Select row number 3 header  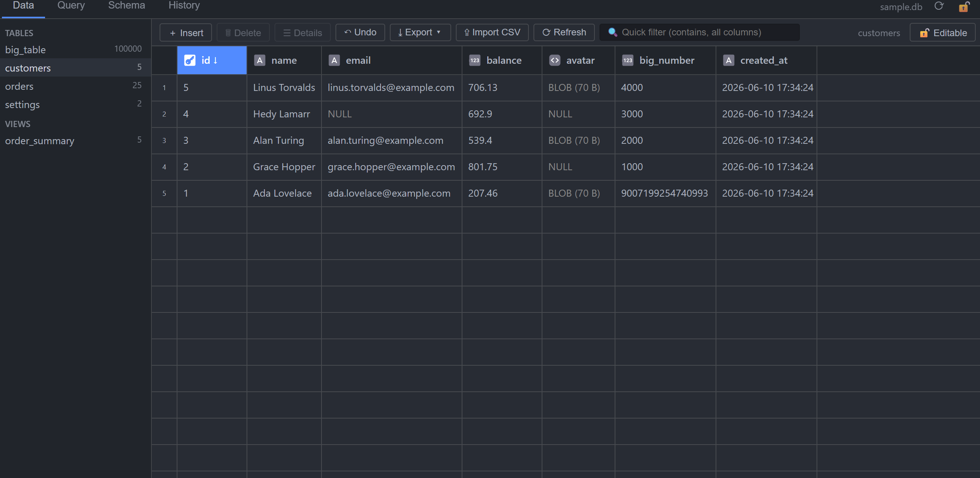pos(164,141)
